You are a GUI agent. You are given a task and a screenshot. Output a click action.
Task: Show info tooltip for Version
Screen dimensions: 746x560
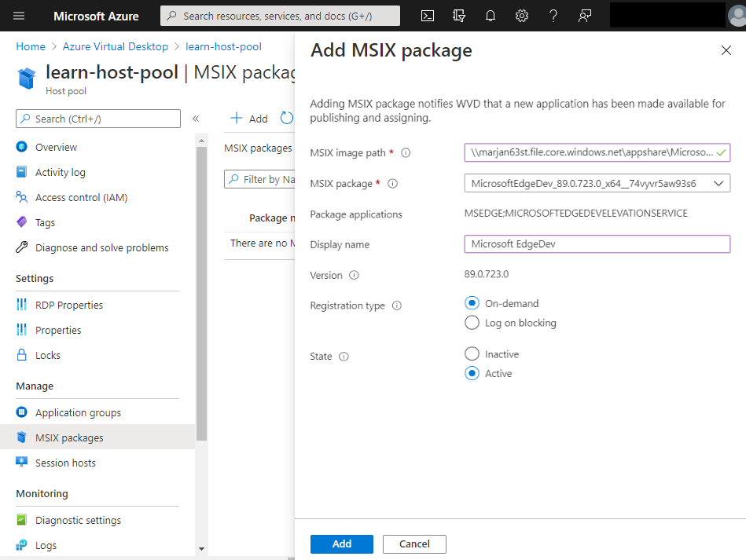tap(354, 275)
